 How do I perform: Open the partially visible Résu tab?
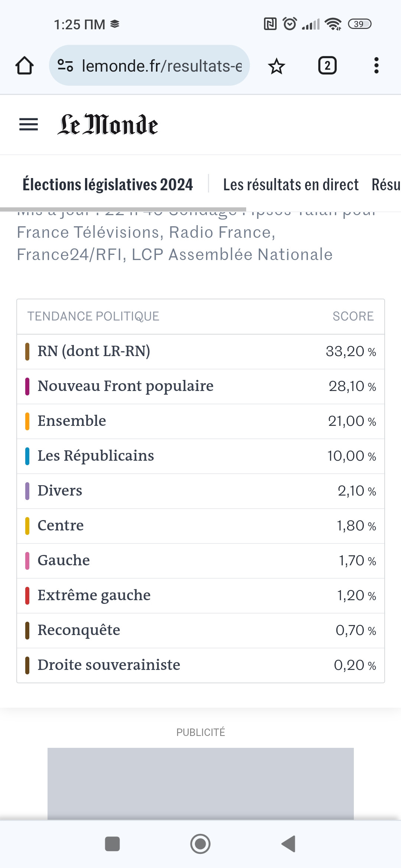pos(386,184)
